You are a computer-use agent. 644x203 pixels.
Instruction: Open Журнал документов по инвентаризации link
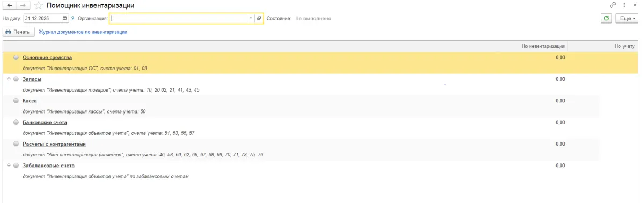tap(83, 32)
